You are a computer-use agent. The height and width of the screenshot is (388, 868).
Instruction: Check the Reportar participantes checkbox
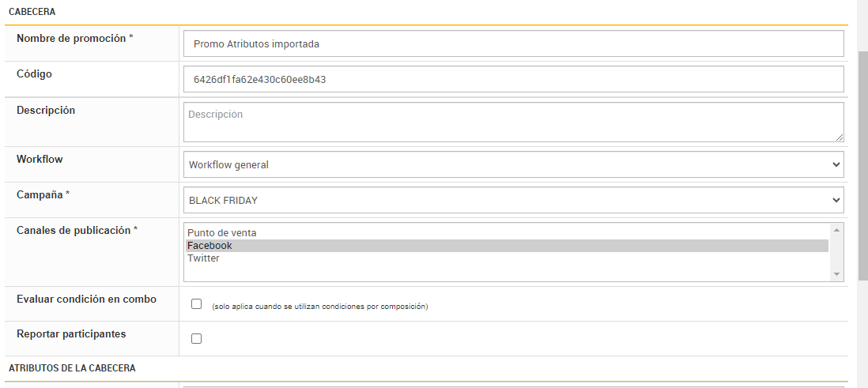tap(197, 339)
